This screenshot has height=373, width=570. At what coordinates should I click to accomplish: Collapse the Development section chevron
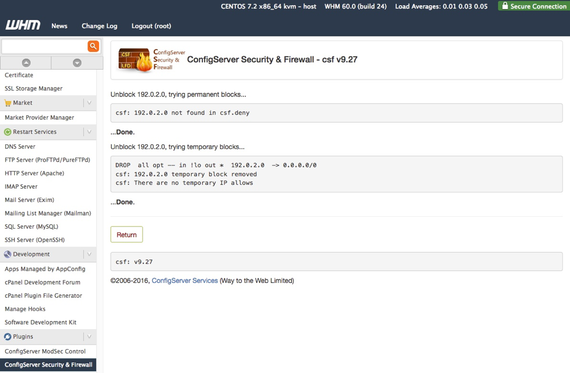click(89, 254)
